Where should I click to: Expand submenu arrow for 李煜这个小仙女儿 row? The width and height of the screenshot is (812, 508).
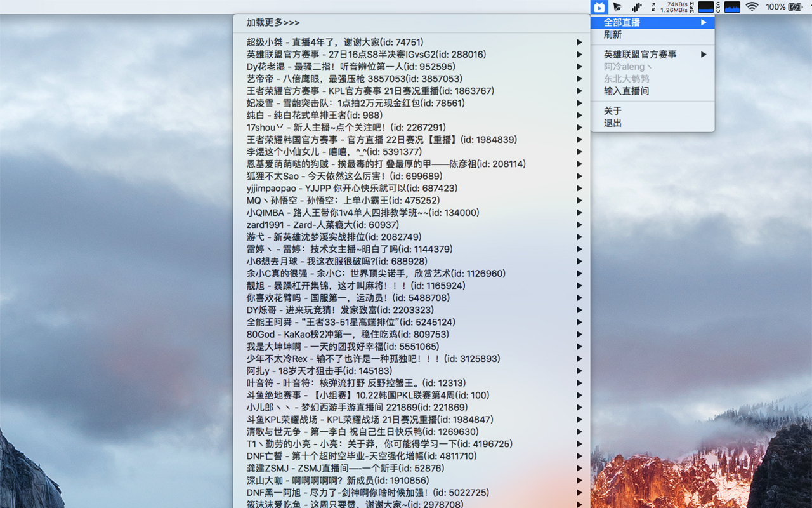coord(579,152)
